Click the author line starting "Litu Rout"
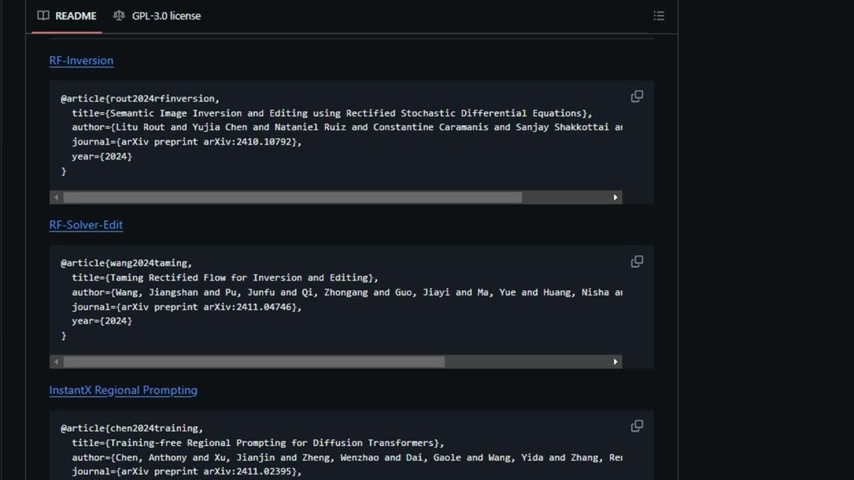Screen dimensions: 854x480 pyautogui.click(x=347, y=127)
